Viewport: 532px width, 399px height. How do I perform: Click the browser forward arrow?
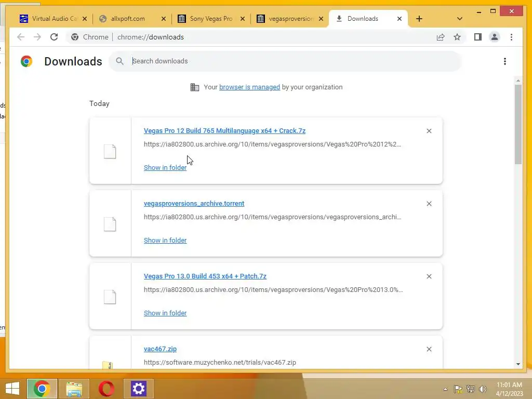(x=37, y=37)
